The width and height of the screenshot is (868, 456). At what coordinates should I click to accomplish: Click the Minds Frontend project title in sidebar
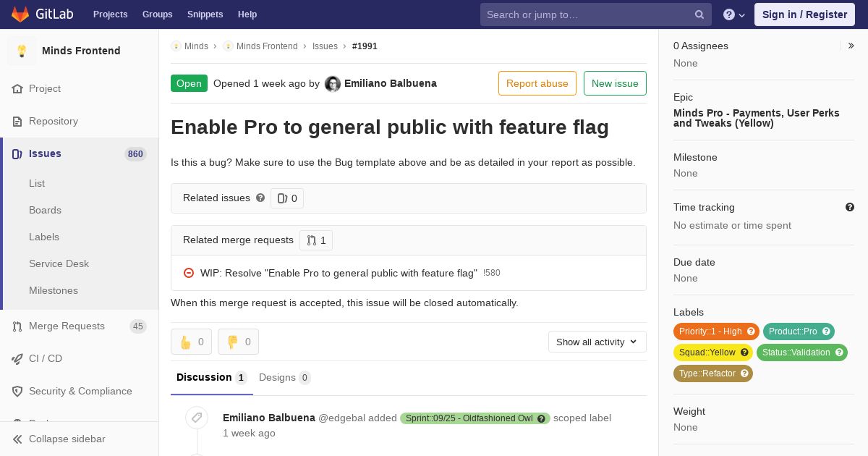(81, 51)
